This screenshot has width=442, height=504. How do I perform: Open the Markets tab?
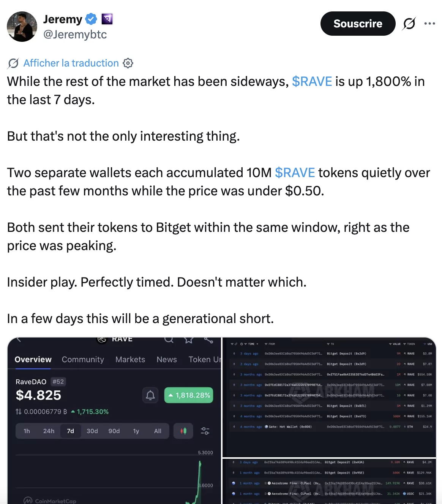130,359
